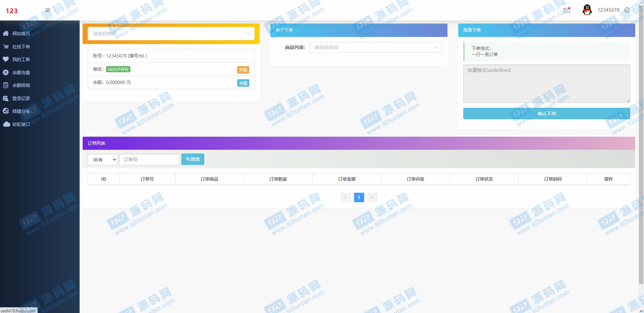
Task: Click the 订单数量 column header
Action: [x=278, y=179]
